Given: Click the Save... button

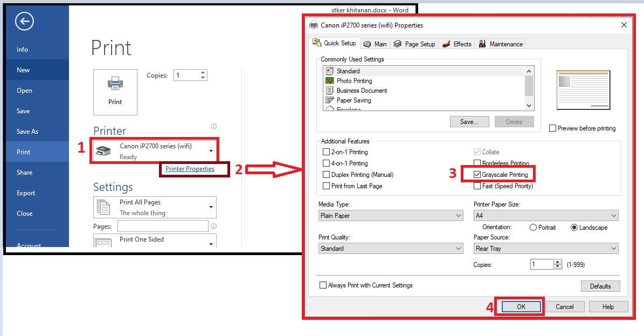Looking at the screenshot, I should pos(469,122).
